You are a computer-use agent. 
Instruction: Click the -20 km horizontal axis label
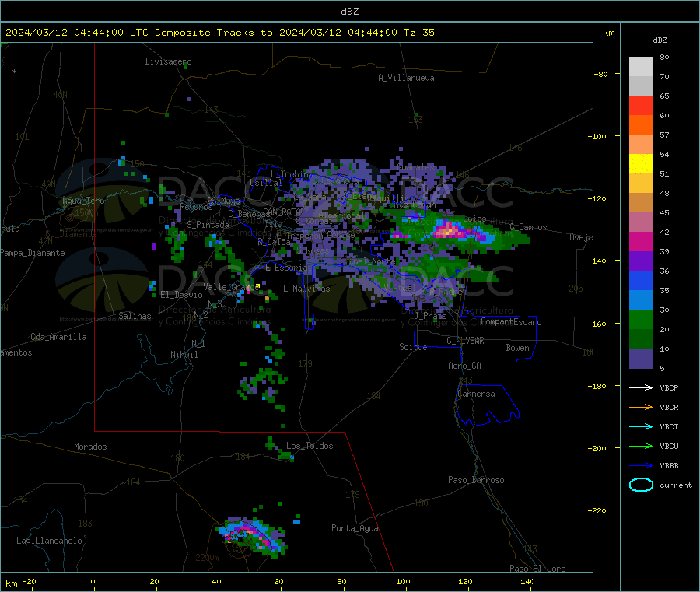(x=29, y=581)
